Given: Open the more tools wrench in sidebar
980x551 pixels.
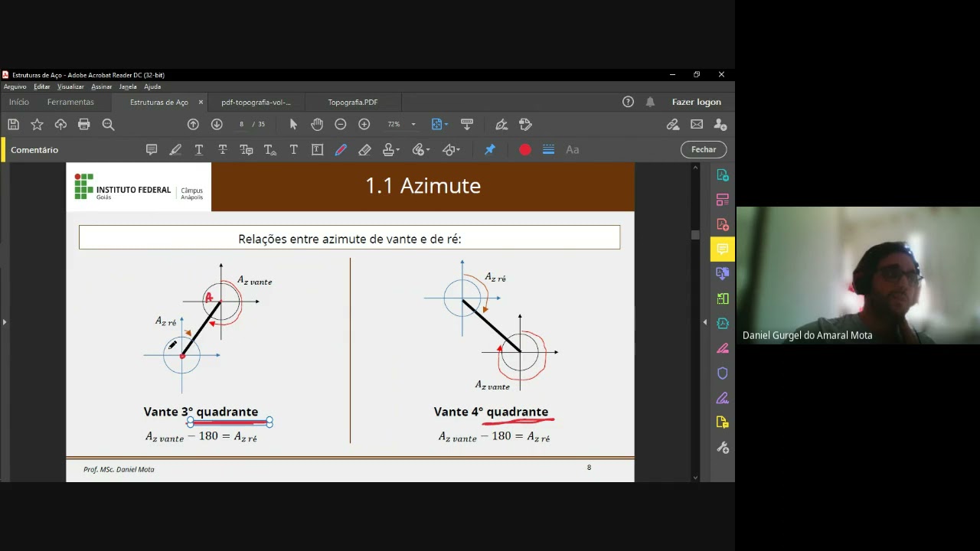Looking at the screenshot, I should [722, 448].
